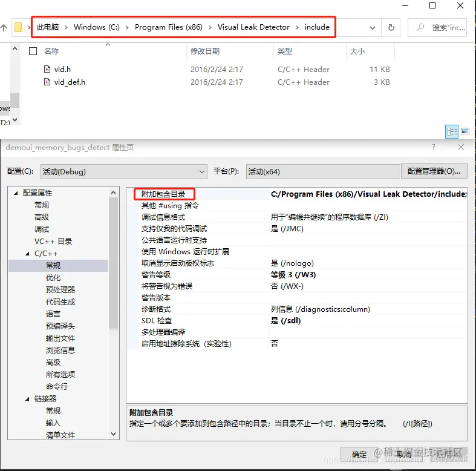Image resolution: width=476 pixels, height=471 pixels.
Task: Open the 平台 活动(x64) combo box
Action: (323, 172)
